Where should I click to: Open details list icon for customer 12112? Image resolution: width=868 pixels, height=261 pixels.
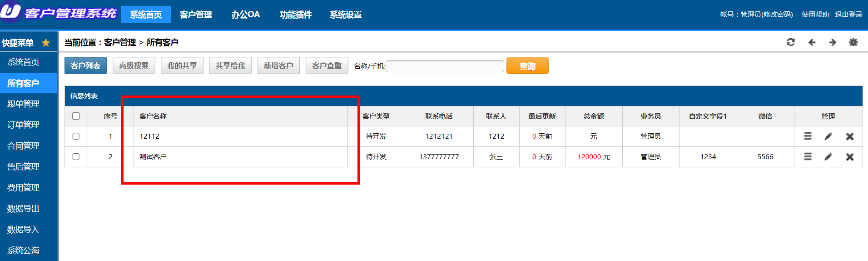(808, 136)
